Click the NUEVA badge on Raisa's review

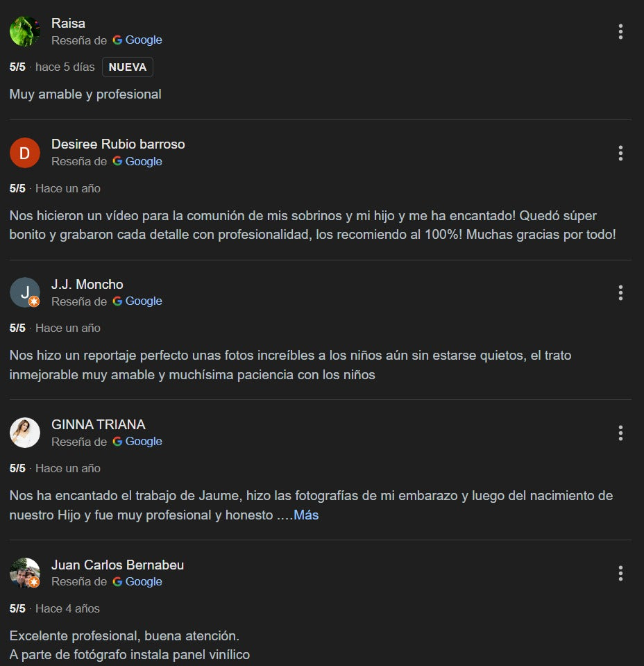pos(128,67)
